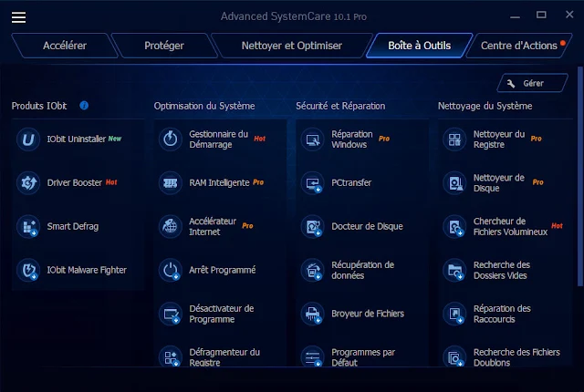Click the RAM Intelligente chip icon
The width and height of the screenshot is (584, 392).
[171, 182]
